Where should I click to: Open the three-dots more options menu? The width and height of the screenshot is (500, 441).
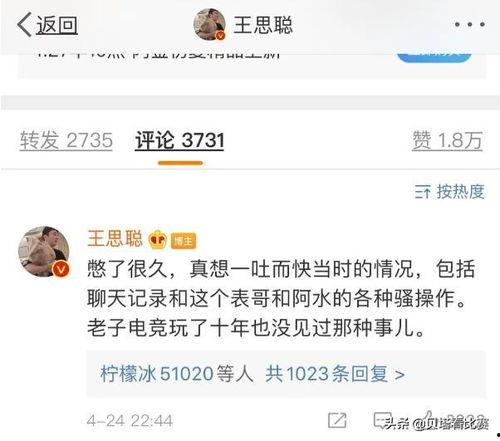coord(470,24)
